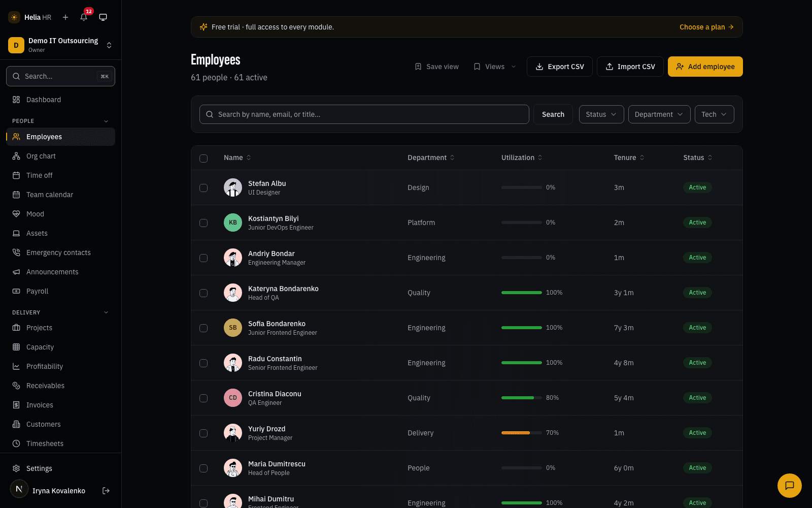The height and width of the screenshot is (508, 812).
Task: Sort by Name column arrows
Action: [x=249, y=157]
